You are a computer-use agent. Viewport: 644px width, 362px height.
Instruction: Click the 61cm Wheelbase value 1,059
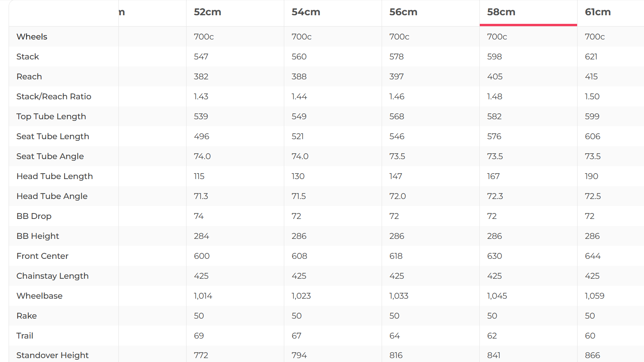(x=594, y=296)
